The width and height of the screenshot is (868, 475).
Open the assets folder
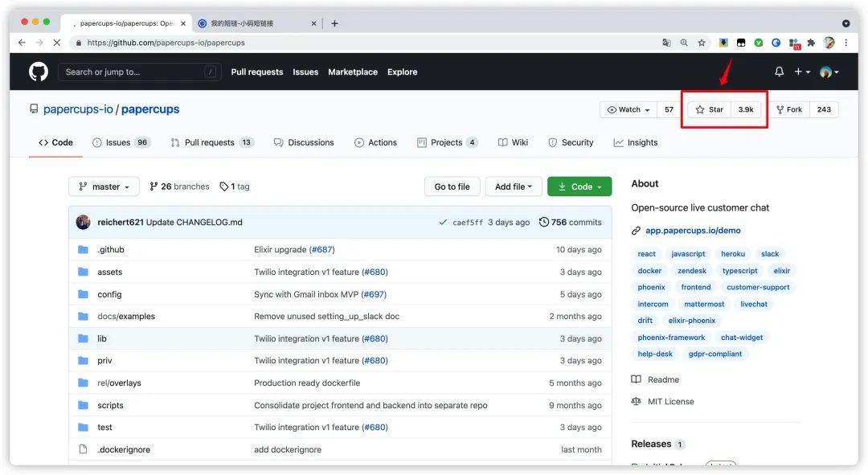(109, 272)
